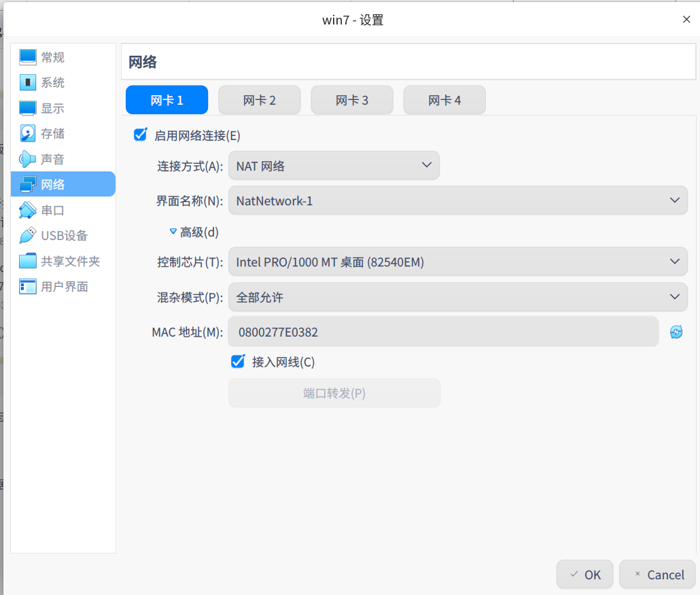Open the 连接方式 attachment mode dropdown
Viewport: 700px width, 595px height.
[x=334, y=165]
